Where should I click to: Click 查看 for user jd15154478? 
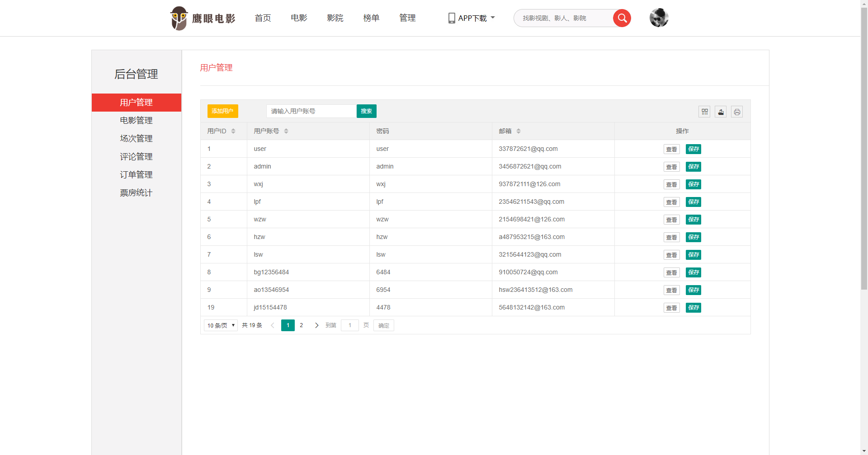pyautogui.click(x=671, y=308)
